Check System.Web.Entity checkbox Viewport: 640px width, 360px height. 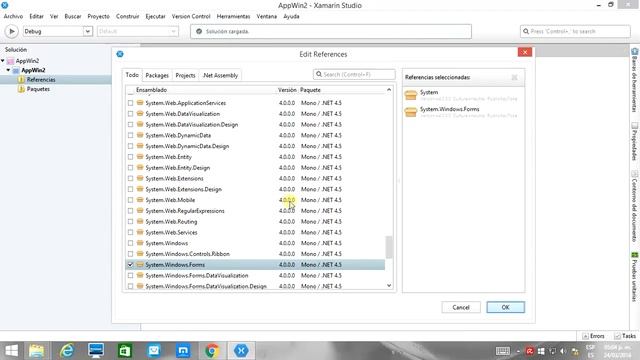tap(130, 157)
